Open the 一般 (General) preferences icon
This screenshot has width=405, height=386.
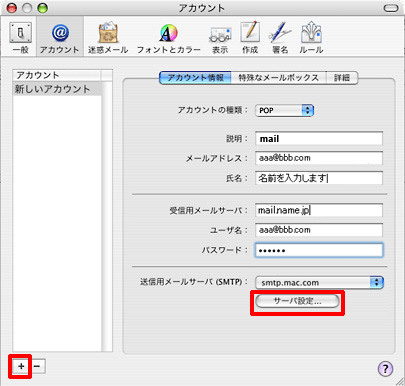[x=21, y=37]
